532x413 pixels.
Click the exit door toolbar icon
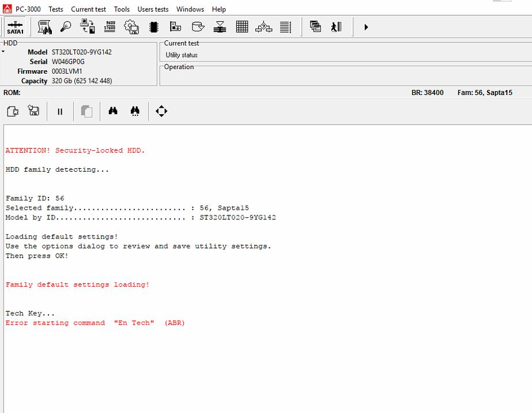click(337, 26)
